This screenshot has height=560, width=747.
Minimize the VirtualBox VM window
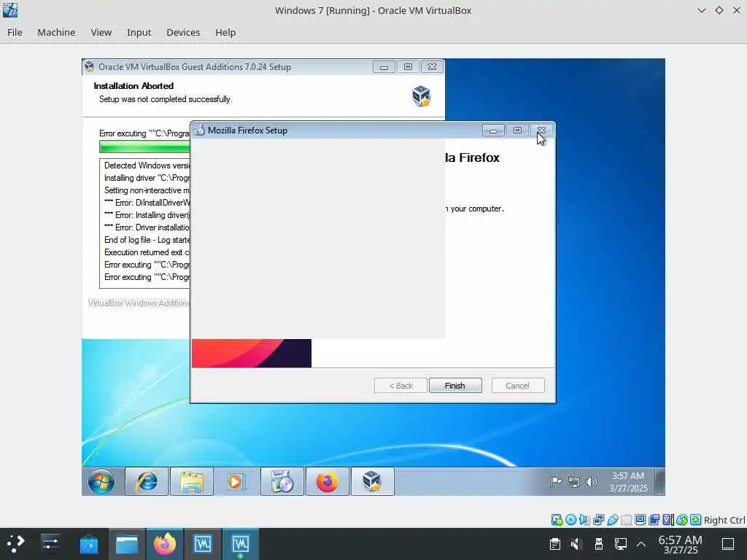coord(701,10)
